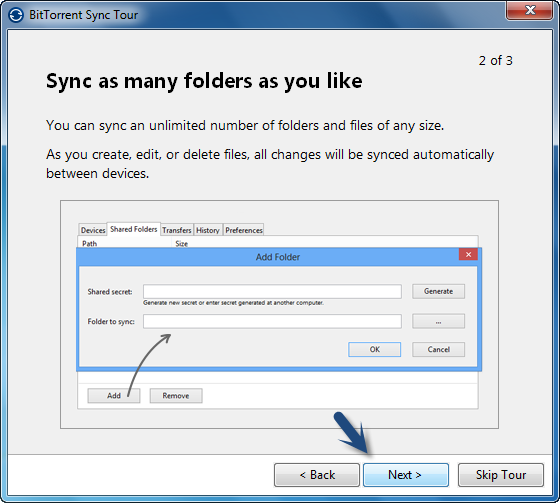Viewport: 560px width, 503px height.
Task: Click the Remove button under the folder list
Action: pos(176,395)
